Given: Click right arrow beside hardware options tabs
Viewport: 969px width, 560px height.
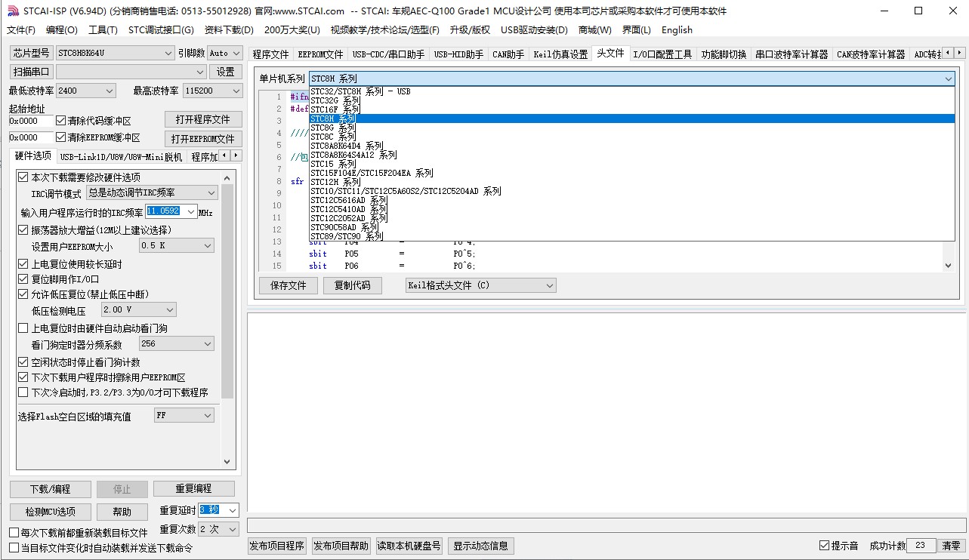Looking at the screenshot, I should [x=236, y=156].
